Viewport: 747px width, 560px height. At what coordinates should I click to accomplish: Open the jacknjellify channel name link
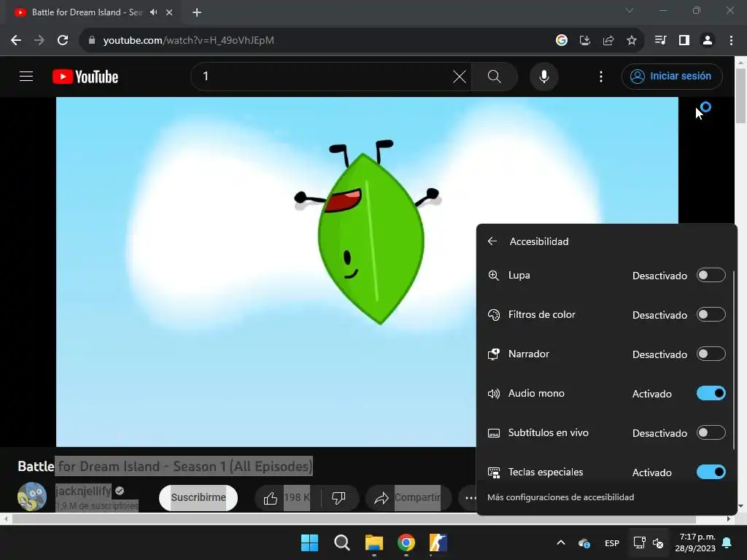(83, 491)
